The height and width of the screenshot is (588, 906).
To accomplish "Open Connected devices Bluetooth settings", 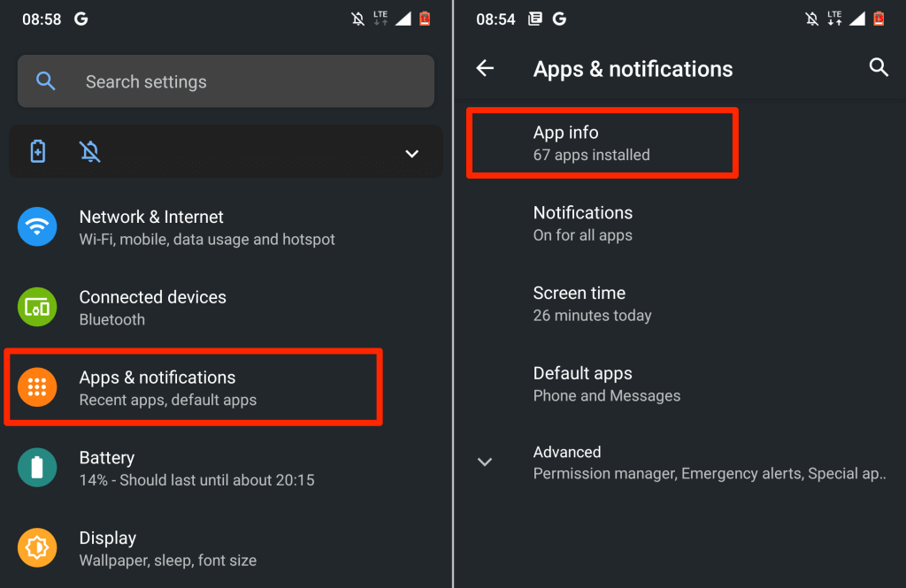I will pos(152,308).
